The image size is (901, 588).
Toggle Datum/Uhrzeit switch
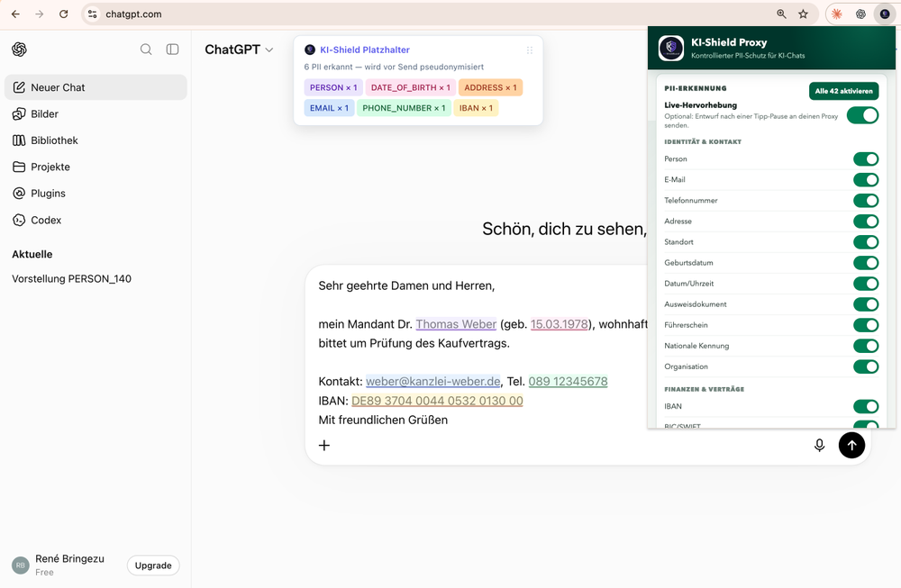pyautogui.click(x=866, y=284)
